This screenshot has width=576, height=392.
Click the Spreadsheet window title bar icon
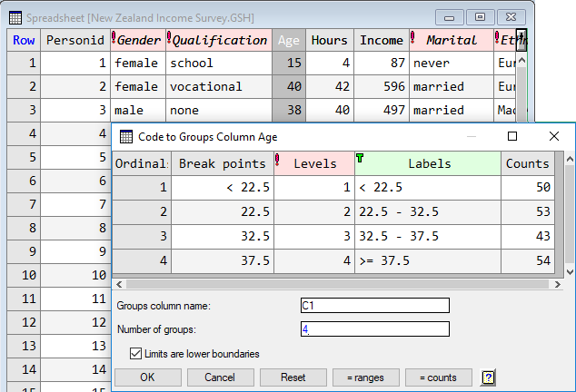pos(15,17)
